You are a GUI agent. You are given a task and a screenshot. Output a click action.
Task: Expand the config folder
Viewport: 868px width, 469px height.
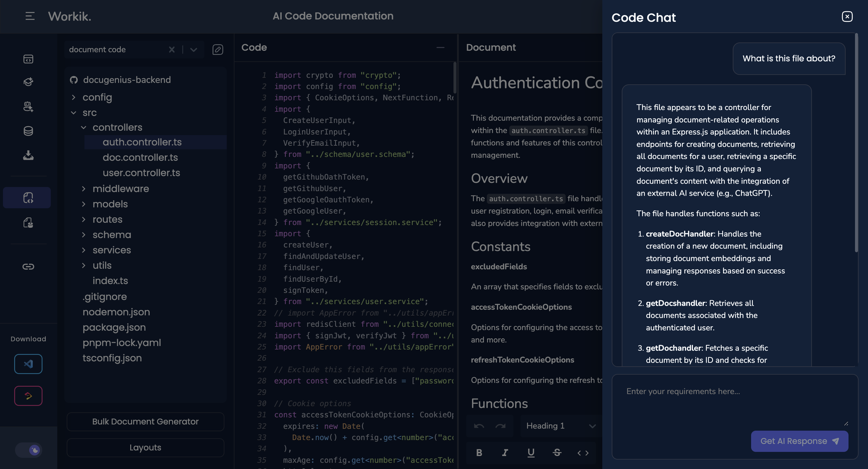74,97
